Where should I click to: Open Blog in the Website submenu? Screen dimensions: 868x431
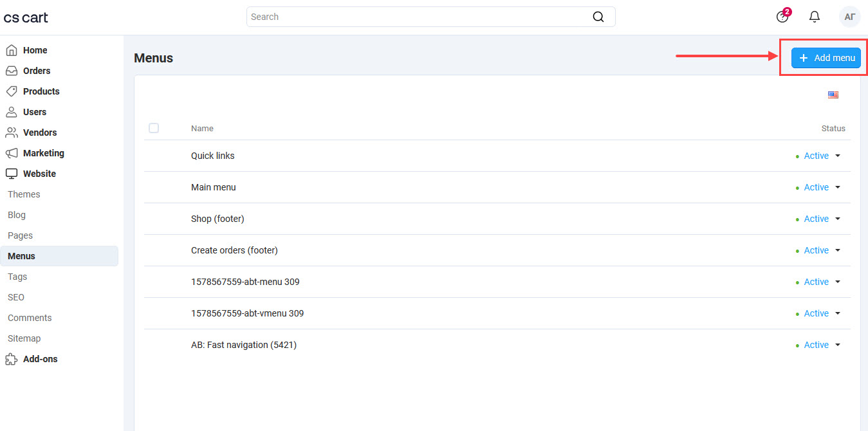[x=17, y=215]
